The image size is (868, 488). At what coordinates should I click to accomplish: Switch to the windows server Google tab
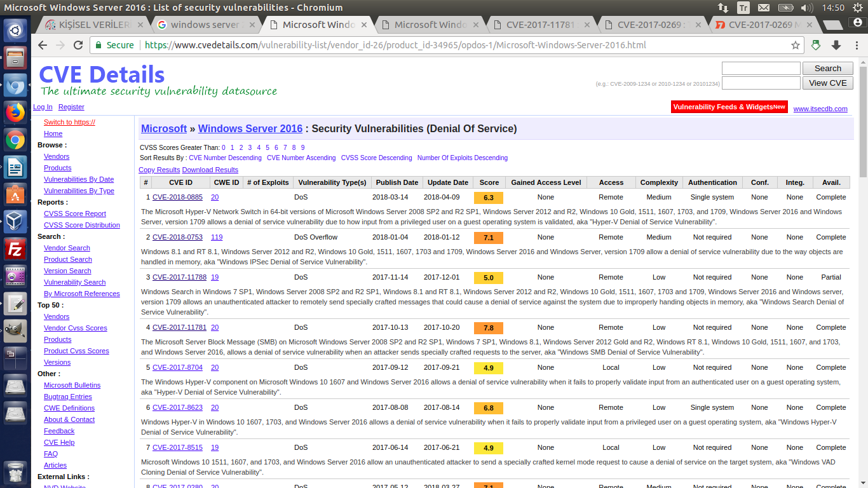(x=205, y=25)
